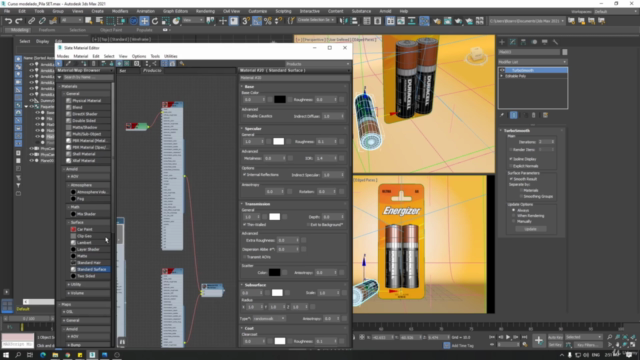Toggle the Thin-Walled checkbox
This screenshot has width=640, height=360.
tap(244, 224)
